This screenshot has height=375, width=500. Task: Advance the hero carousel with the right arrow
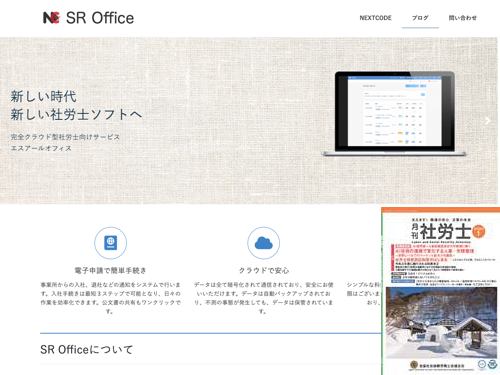[x=488, y=121]
